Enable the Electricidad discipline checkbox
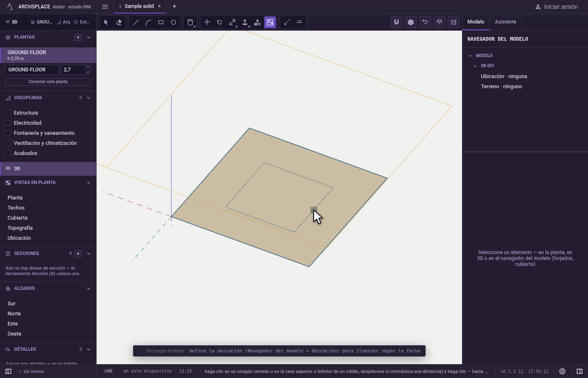Image resolution: width=588 pixels, height=378 pixels. tap(8, 123)
